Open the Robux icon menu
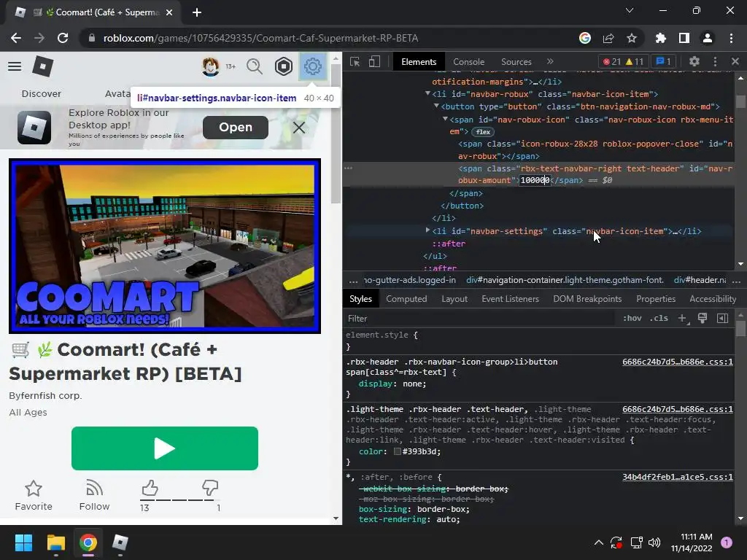This screenshot has height=560, width=747. pyautogui.click(x=284, y=66)
